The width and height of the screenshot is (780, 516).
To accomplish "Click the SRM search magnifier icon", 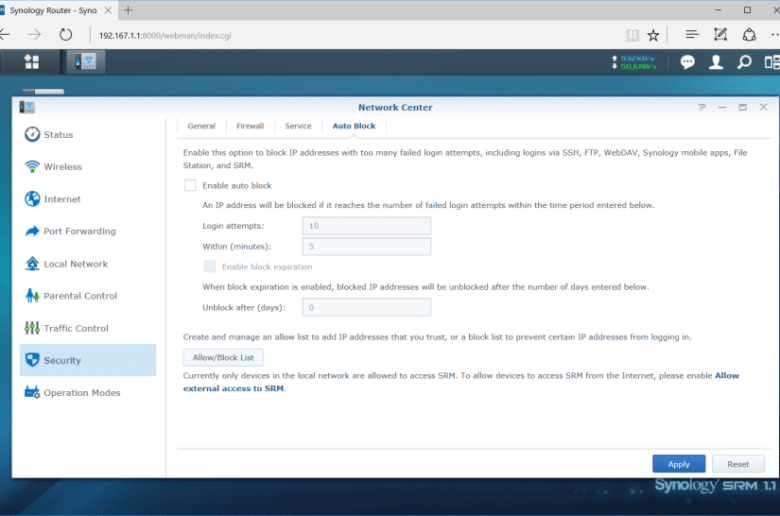I will pyautogui.click(x=744, y=62).
